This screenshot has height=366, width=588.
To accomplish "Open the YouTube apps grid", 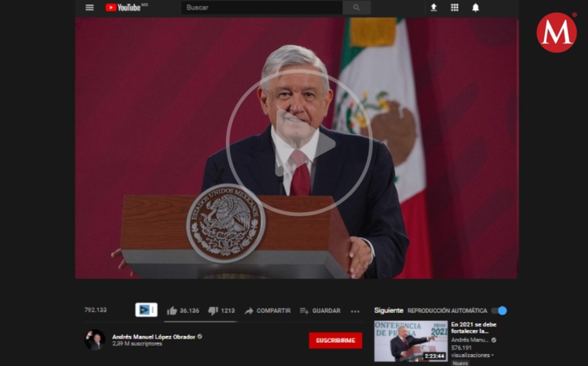I will point(455,7).
